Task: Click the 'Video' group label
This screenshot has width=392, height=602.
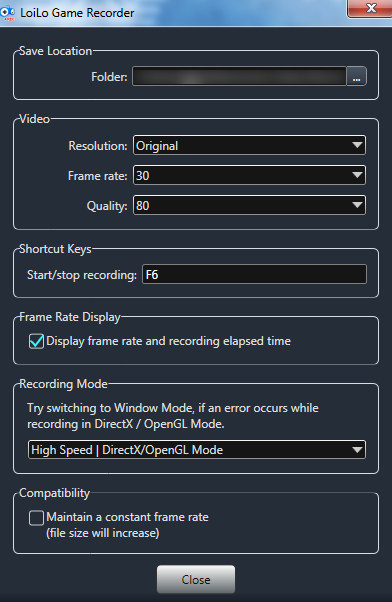Action: 35,119
